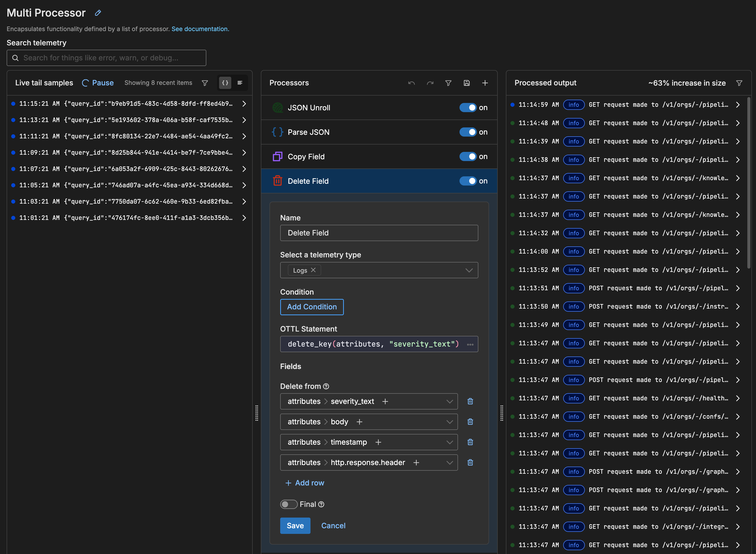Open the See documentation link
Image resolution: width=756 pixels, height=554 pixels.
[x=200, y=29]
